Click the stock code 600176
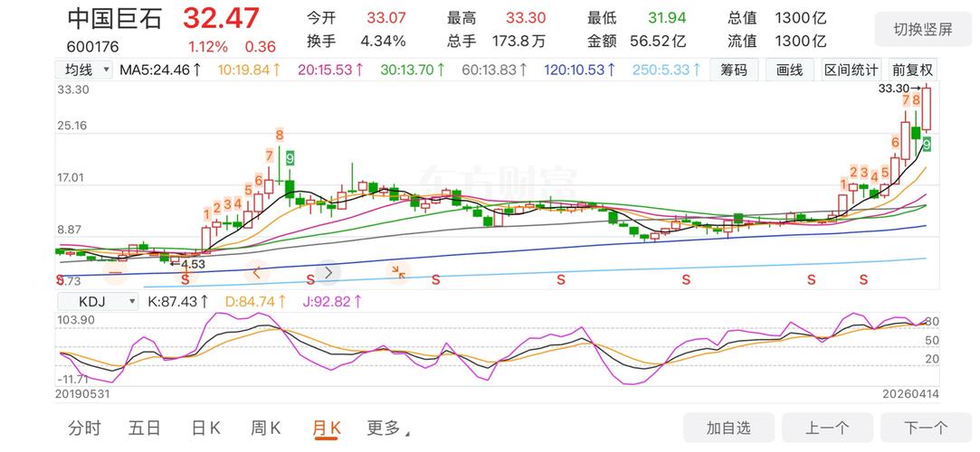 (92, 47)
